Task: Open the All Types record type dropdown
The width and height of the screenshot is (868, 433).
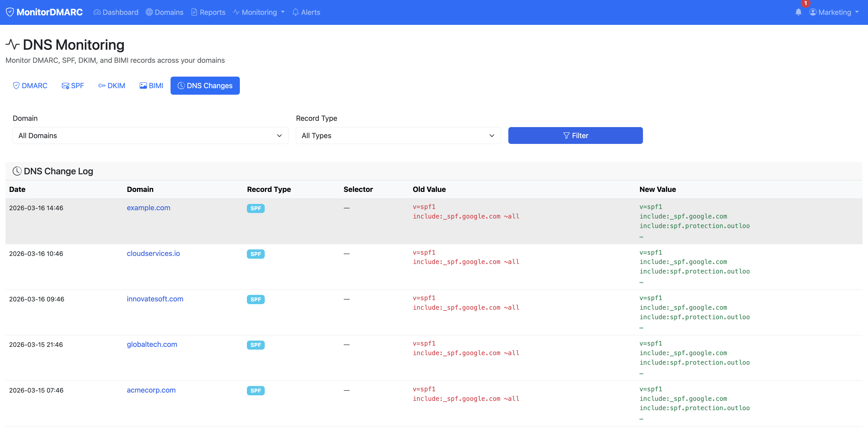Action: pos(399,135)
